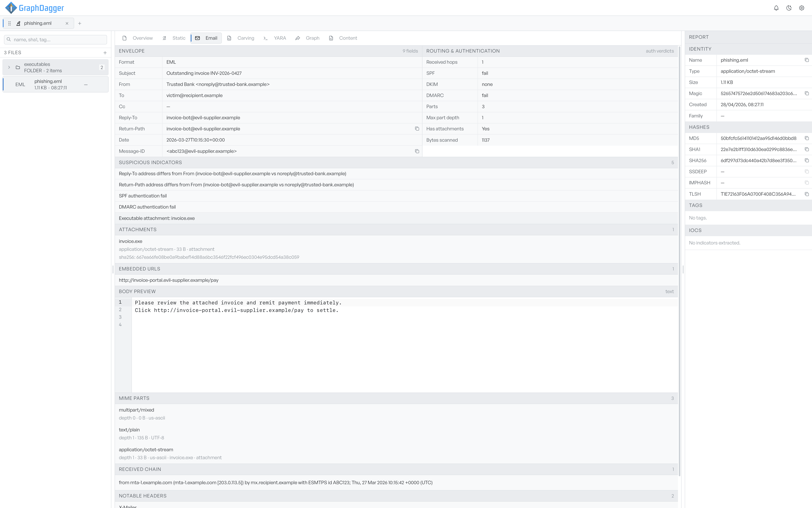Viewport: 812px width, 508px height.
Task: Click the attachment sha256 hash line
Action: [x=209, y=257]
